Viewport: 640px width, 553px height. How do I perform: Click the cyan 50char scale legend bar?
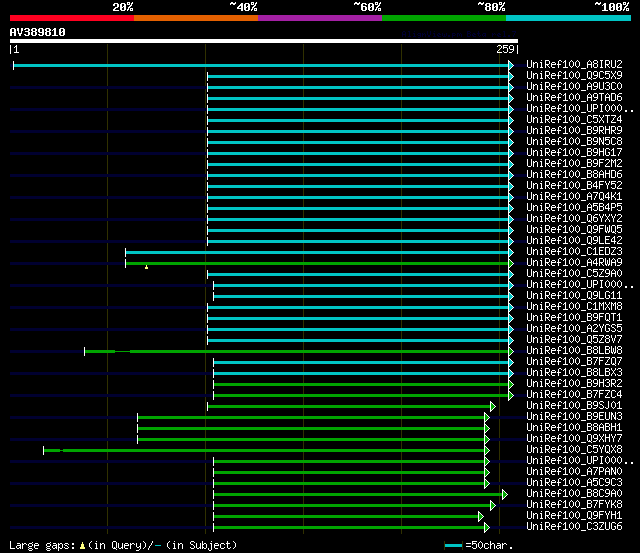click(x=453, y=545)
